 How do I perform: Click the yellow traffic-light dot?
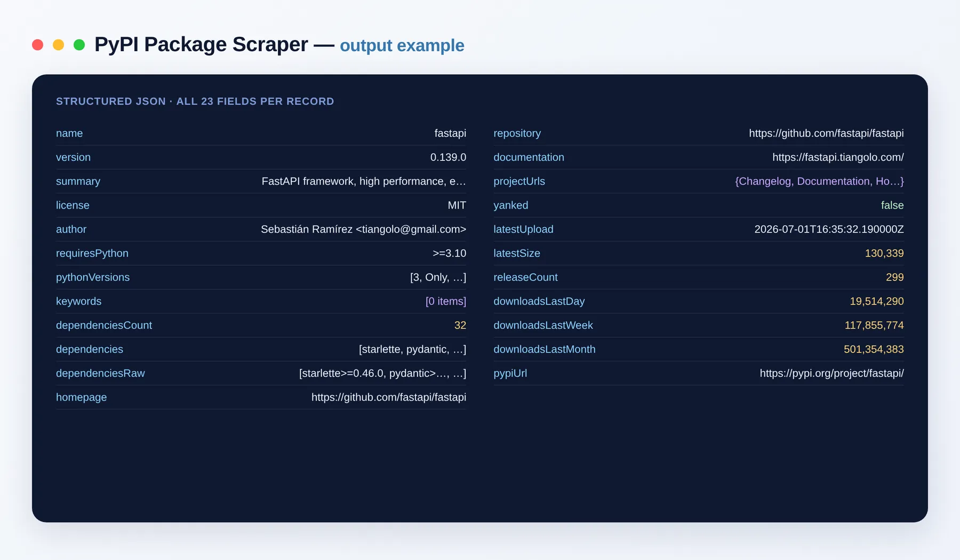click(x=58, y=45)
